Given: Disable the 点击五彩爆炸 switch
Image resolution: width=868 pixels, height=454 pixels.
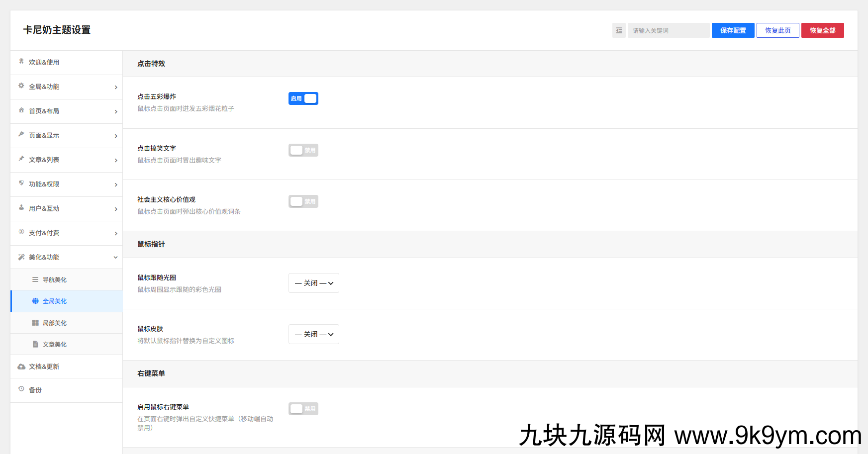Looking at the screenshot, I should click(303, 98).
